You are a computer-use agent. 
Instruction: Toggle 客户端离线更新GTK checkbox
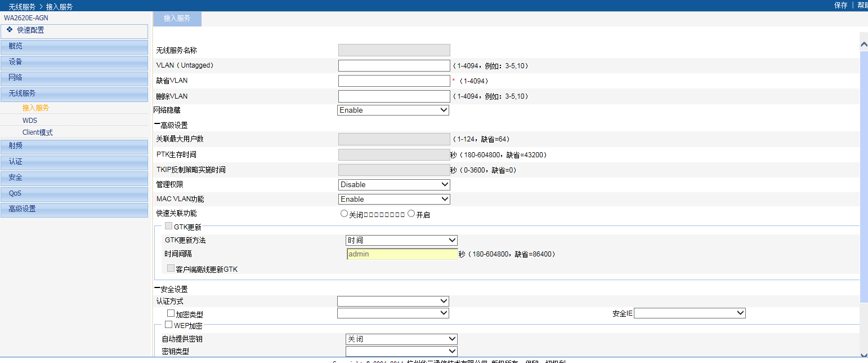pos(171,269)
